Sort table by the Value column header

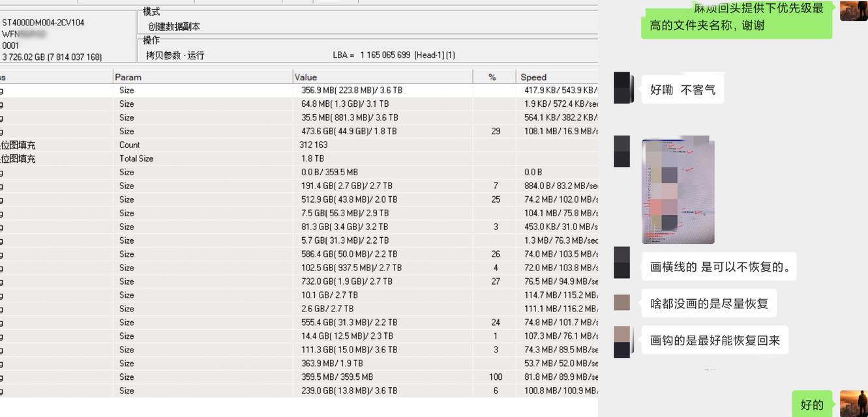tap(305, 77)
